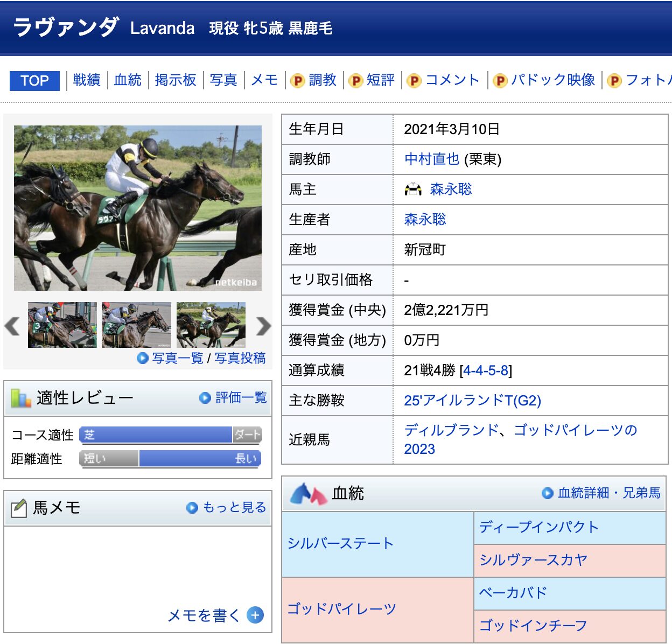The height and width of the screenshot is (644, 672).
Task: Select the first small photo thumbnail
Action: [x=62, y=325]
